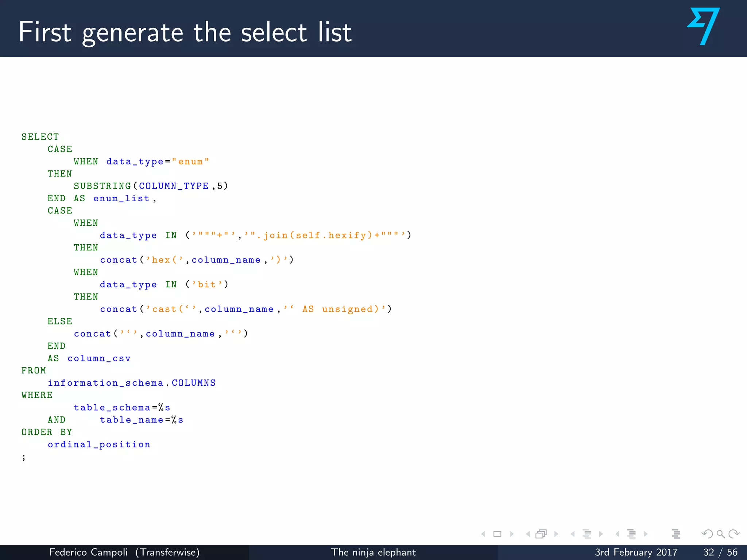Click the Transferwise logo in header
This screenshot has width=747, height=560.
coord(703,26)
